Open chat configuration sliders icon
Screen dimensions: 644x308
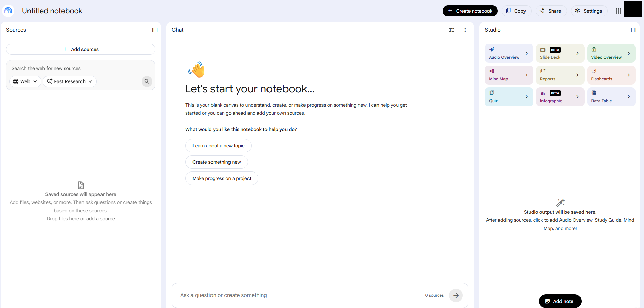click(x=452, y=30)
